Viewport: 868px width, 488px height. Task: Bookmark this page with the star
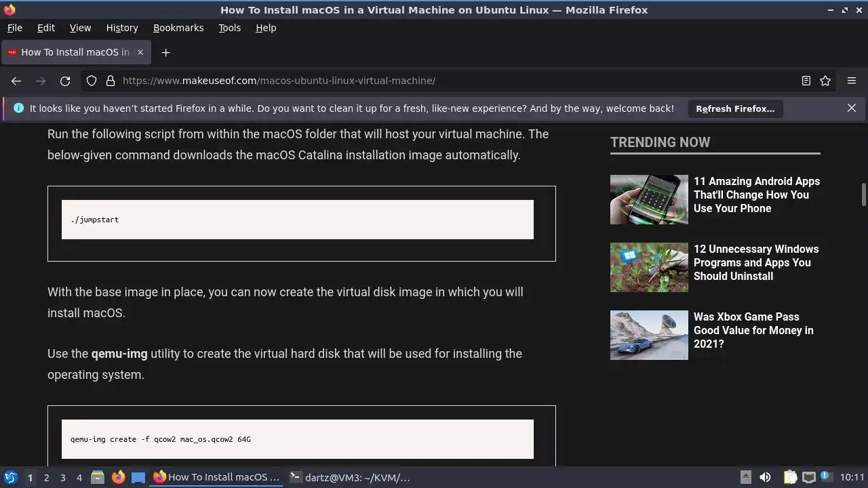(x=825, y=81)
